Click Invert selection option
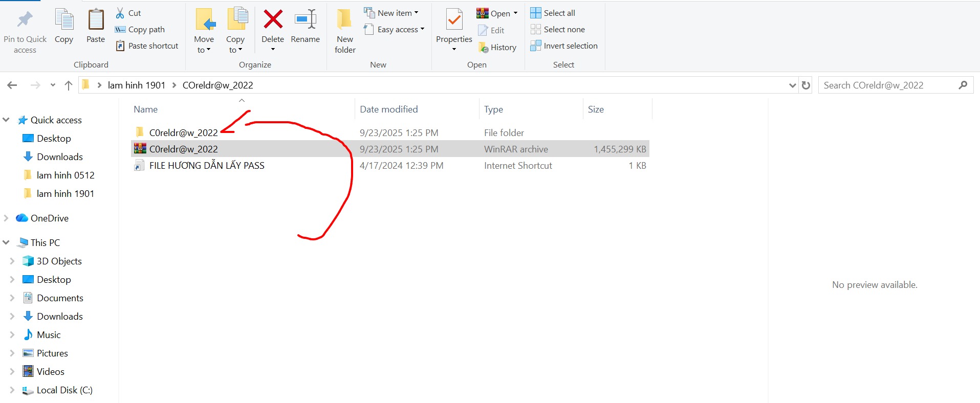980x403 pixels. [564, 46]
